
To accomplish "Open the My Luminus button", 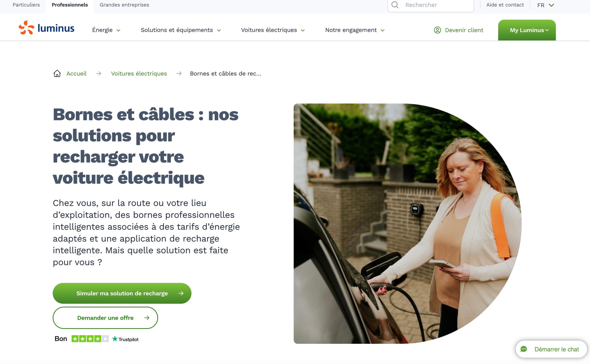I will click(x=527, y=30).
